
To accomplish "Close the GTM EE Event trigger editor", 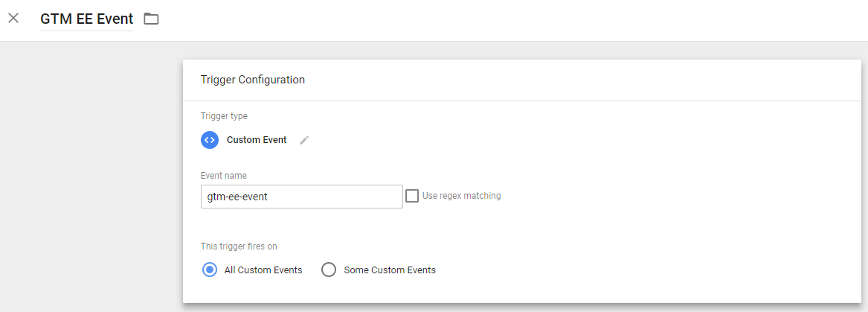I will (x=13, y=19).
